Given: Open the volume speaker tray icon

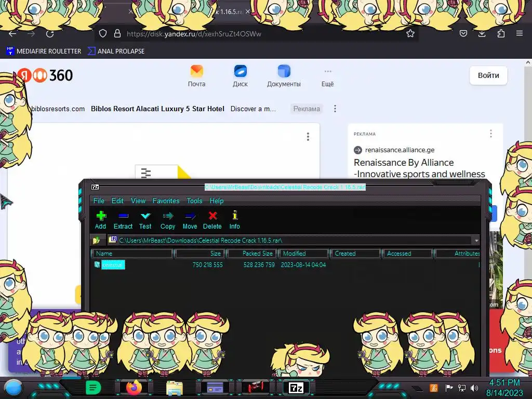Looking at the screenshot, I should [474, 388].
